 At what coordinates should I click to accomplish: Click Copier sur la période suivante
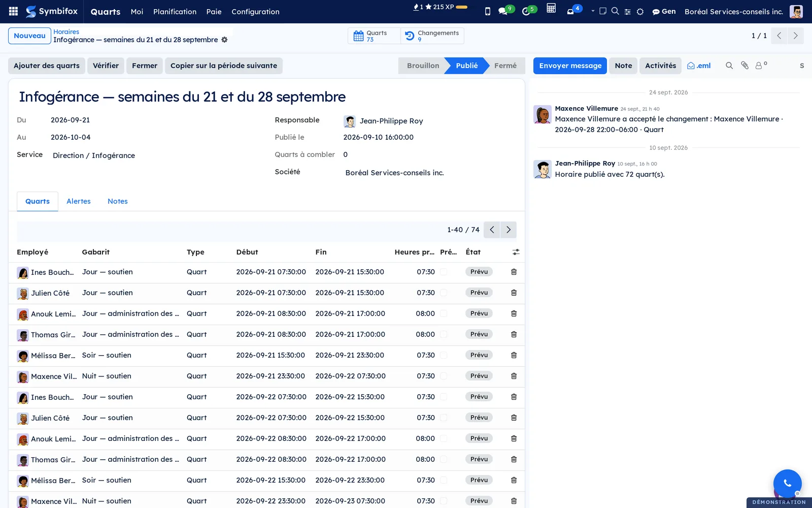tap(224, 66)
